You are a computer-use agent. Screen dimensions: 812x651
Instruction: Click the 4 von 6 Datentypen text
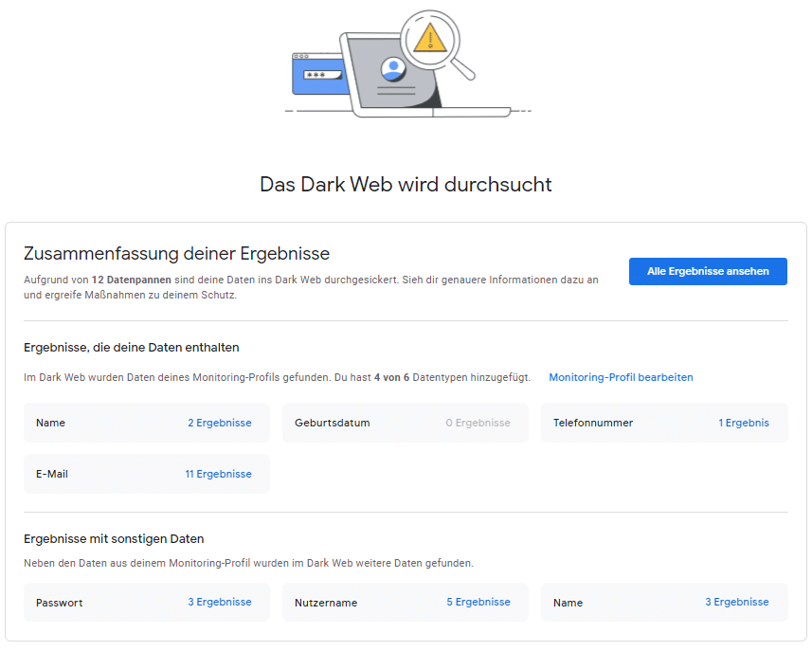(418, 377)
